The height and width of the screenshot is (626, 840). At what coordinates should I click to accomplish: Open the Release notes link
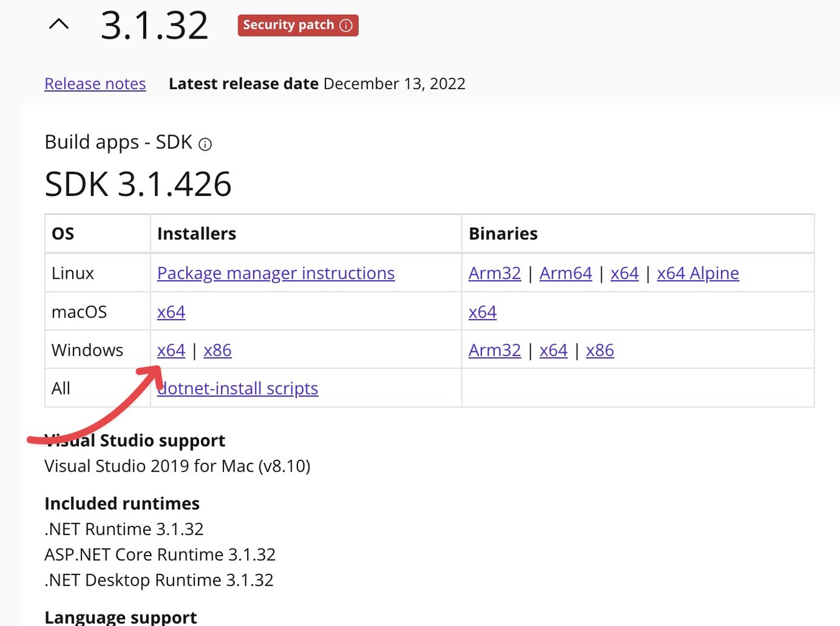(x=95, y=83)
